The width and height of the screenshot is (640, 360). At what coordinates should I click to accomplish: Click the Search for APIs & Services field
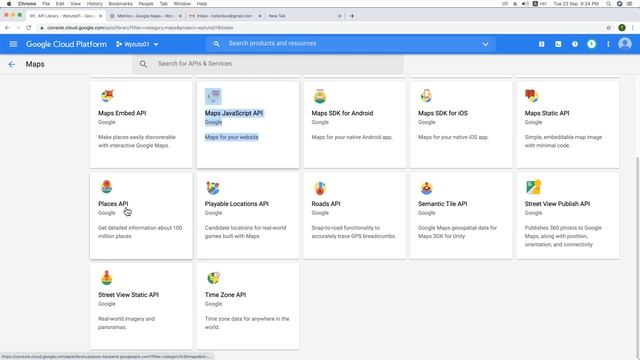pyautogui.click(x=268, y=64)
